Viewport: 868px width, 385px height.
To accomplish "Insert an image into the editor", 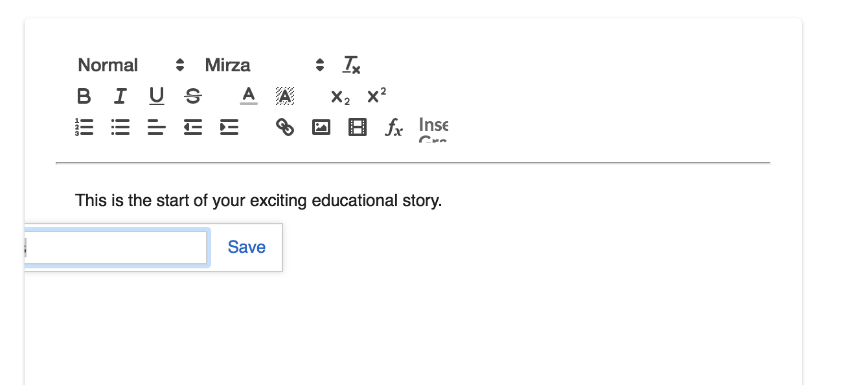I will pos(321,127).
